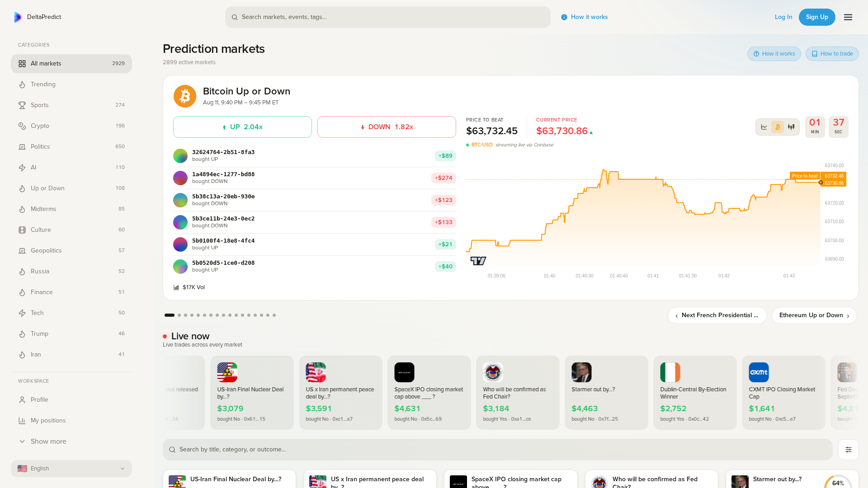Click How to trade button

pyautogui.click(x=832, y=54)
